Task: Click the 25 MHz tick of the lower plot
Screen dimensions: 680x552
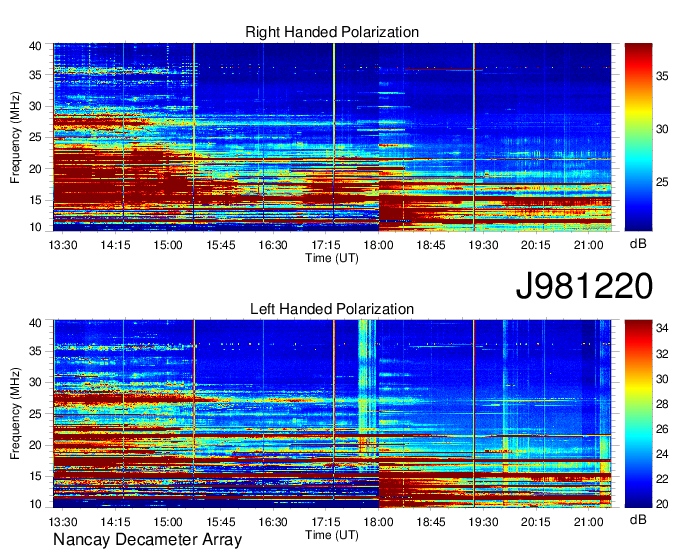Action: [36, 414]
